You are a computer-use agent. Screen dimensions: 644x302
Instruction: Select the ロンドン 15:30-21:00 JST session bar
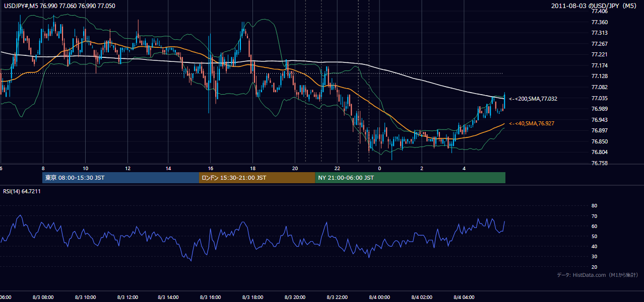[x=257, y=178]
